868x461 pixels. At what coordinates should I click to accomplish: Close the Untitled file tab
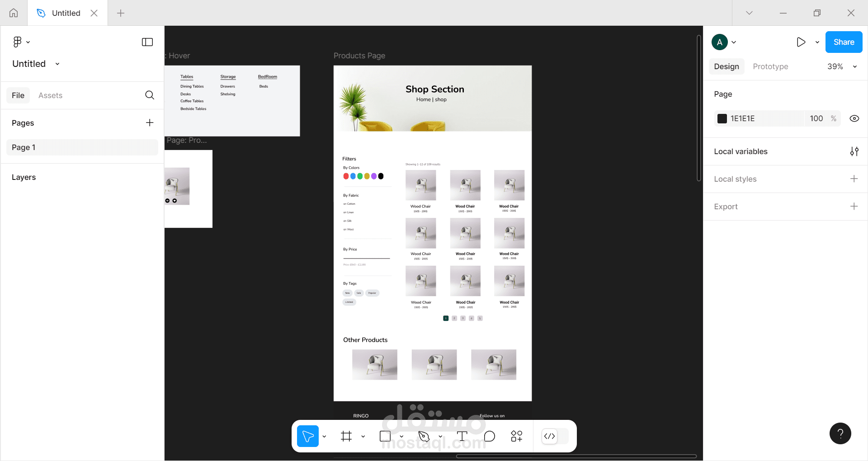click(94, 13)
